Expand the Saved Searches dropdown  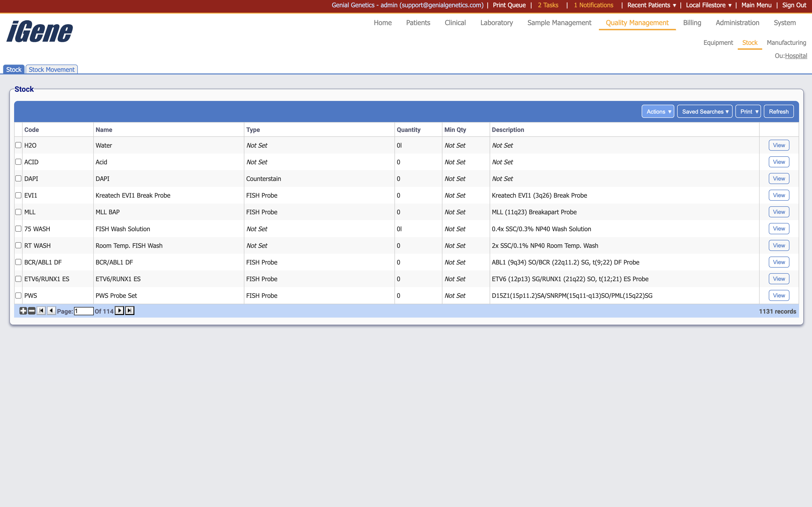(x=705, y=112)
